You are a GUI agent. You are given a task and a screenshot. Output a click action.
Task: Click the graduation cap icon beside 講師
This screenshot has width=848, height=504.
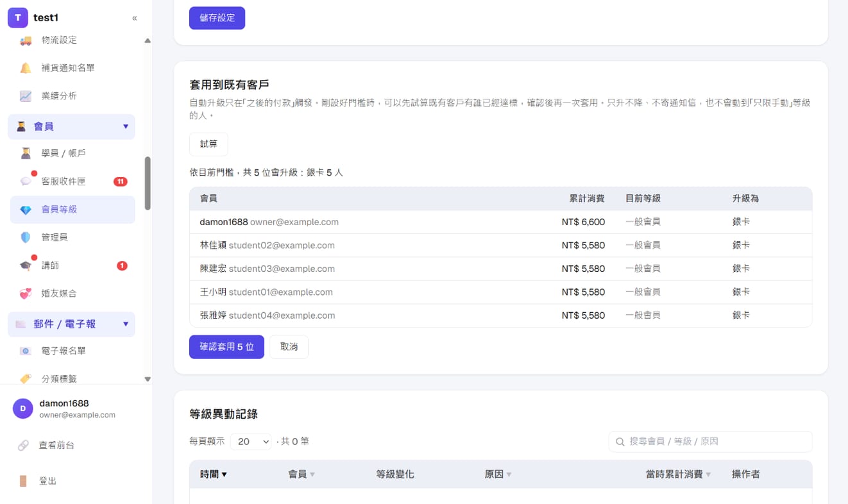click(x=26, y=265)
